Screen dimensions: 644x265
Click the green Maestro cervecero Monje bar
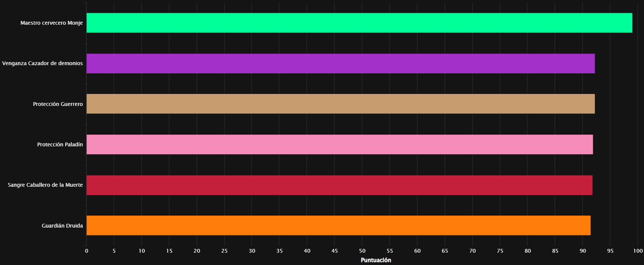359,23
